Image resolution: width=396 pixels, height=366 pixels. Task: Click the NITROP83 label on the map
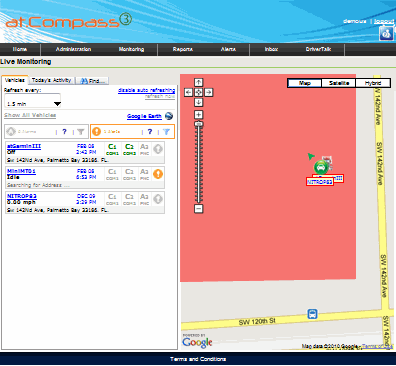(x=320, y=182)
